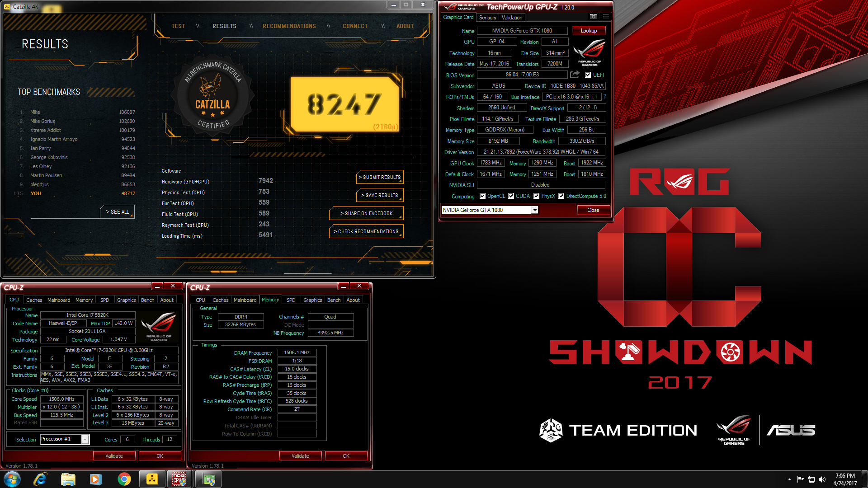This screenshot has height=488, width=868.
Task: Open Windows Explorer from the taskbar
Action: pos(68,479)
